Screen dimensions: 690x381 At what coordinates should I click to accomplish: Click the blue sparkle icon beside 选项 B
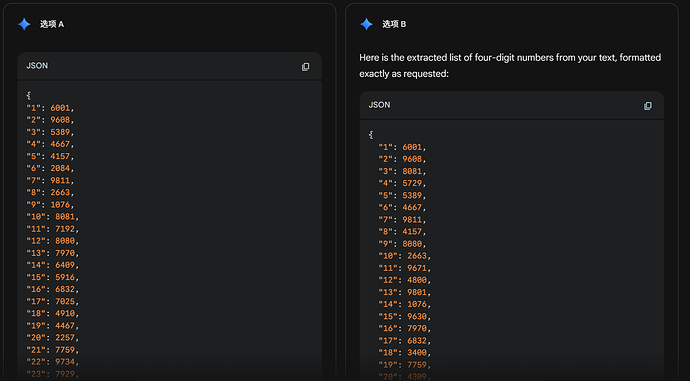pos(366,24)
